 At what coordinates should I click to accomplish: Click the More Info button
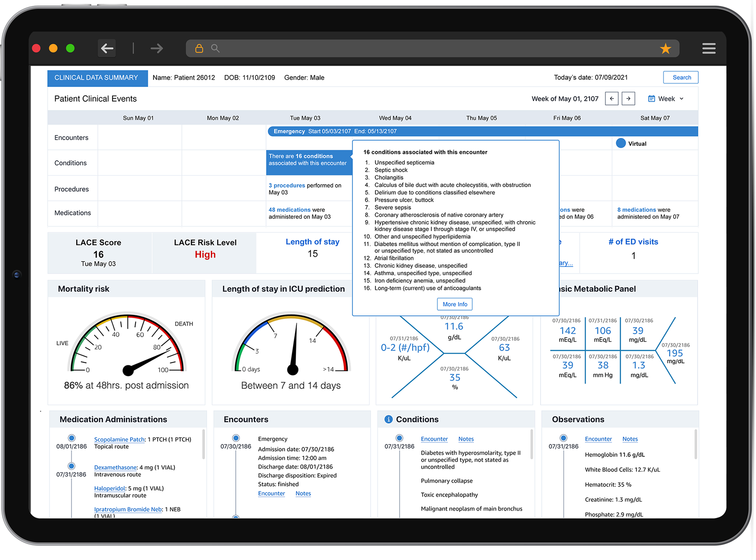(x=455, y=304)
